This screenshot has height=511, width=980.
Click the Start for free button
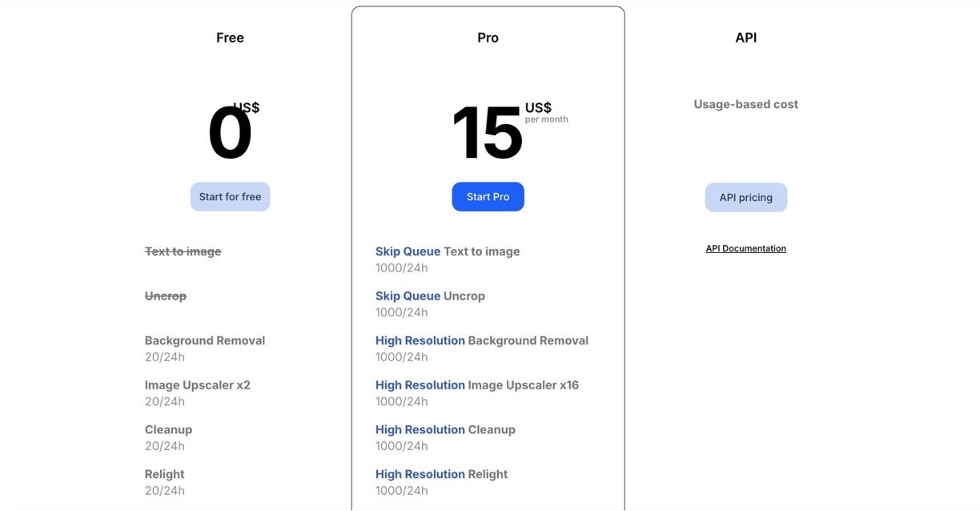(x=230, y=197)
